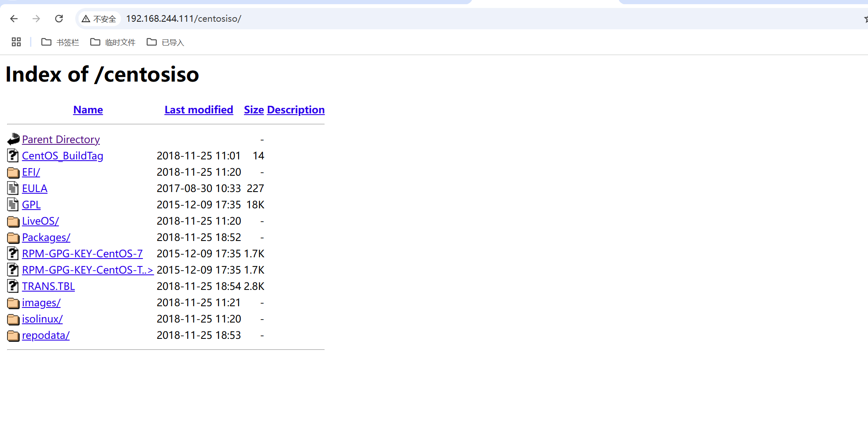Sort listing by Name column
868x438 pixels.
88,110
